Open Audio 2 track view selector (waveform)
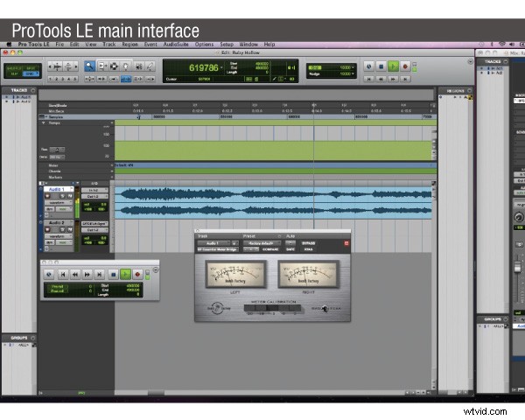525x420 pixels. tap(59, 236)
